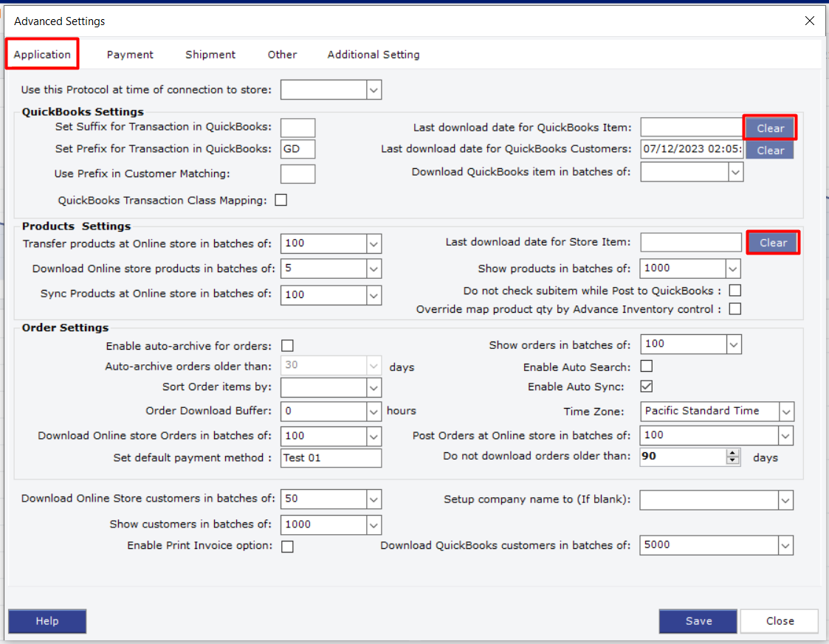Clear last download date for QuickBooks Item
829x644 pixels.
(770, 128)
